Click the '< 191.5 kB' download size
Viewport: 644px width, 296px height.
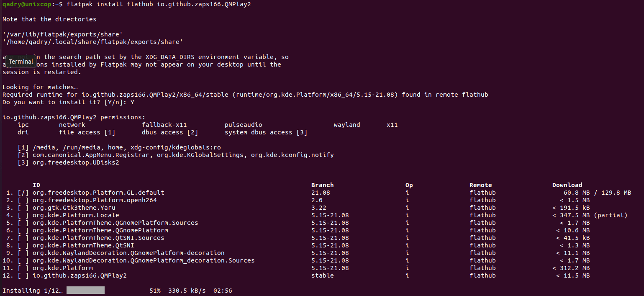571,208
